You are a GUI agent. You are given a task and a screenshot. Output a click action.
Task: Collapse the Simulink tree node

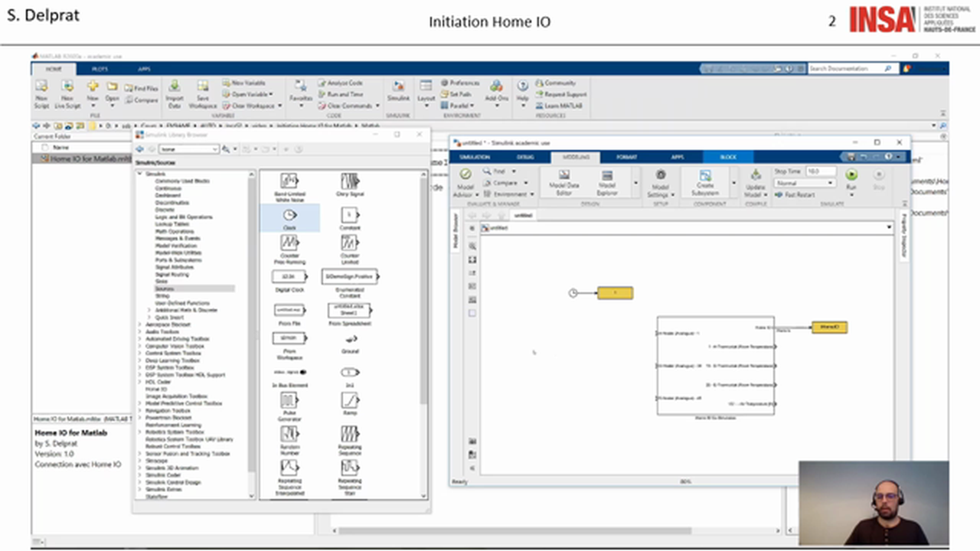(x=139, y=174)
